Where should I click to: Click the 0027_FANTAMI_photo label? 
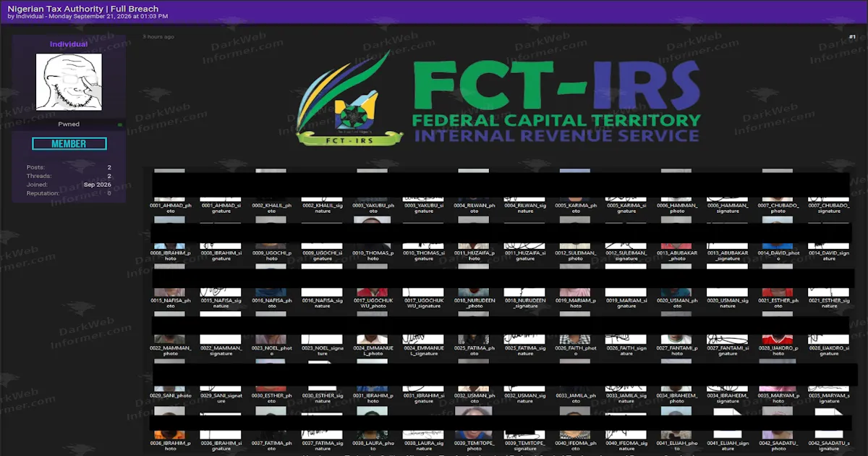pyautogui.click(x=677, y=350)
